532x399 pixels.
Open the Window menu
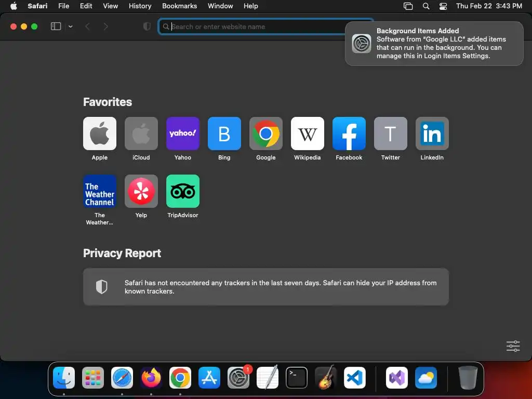220,6
